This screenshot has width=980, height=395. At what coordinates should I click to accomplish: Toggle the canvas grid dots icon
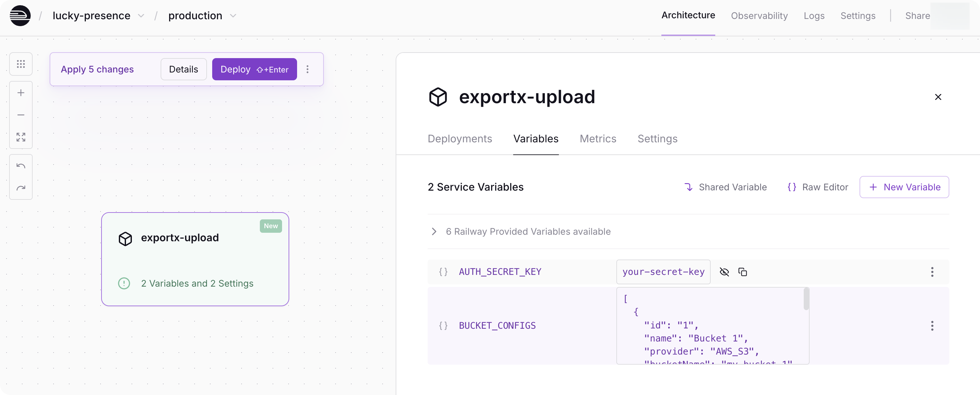[21, 64]
